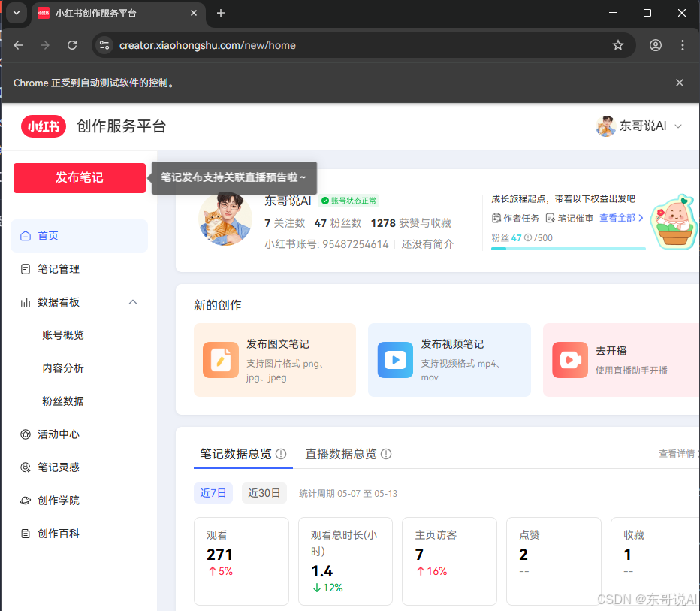
Task: Open the Chrome profile icon
Action: coord(656,45)
